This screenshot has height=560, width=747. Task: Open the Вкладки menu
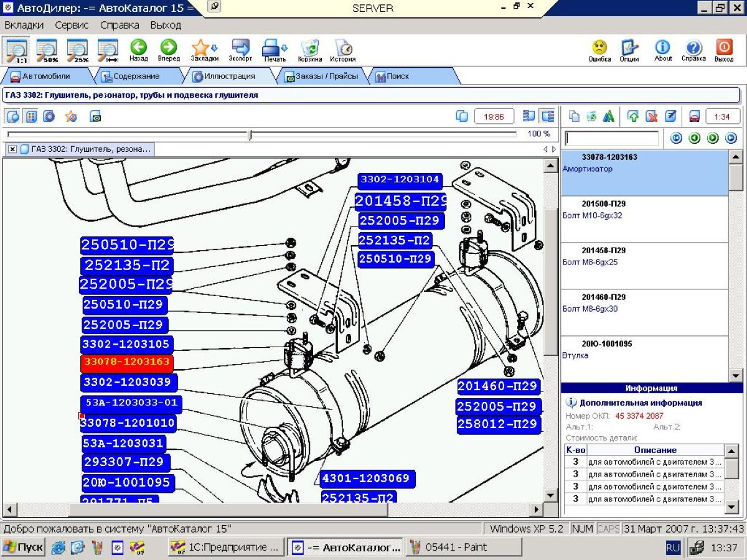click(x=24, y=26)
